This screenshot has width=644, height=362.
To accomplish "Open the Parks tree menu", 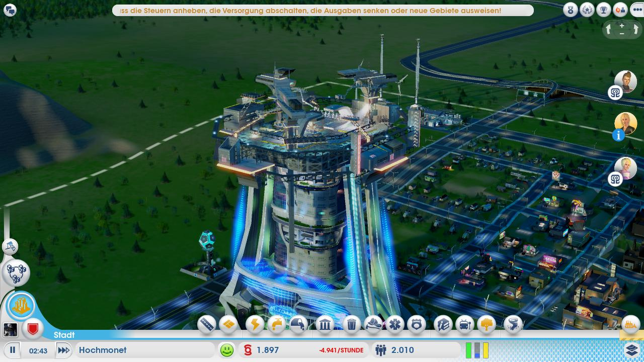I will (x=487, y=324).
